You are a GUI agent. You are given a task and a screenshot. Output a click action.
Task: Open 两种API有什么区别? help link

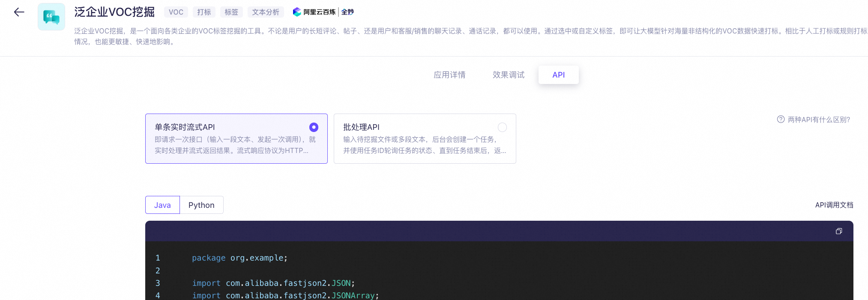point(819,120)
